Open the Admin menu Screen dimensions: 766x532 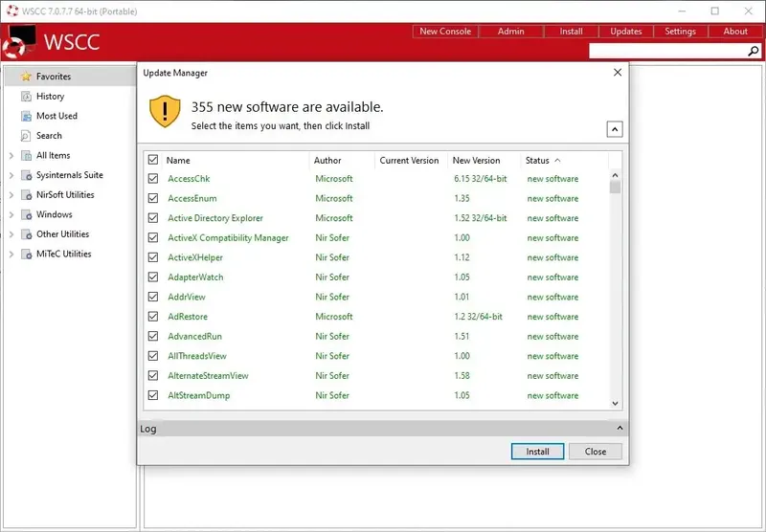[511, 32]
